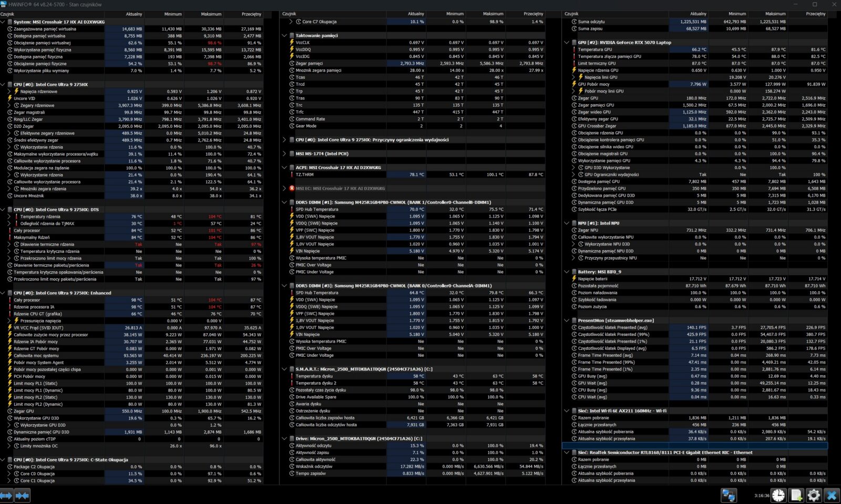The height and width of the screenshot is (504, 841).
Task: Expand the Core C7 Okupacja row
Action: coord(292,22)
